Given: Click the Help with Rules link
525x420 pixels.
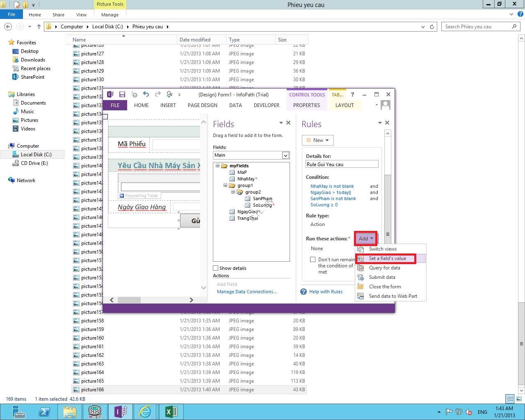Looking at the screenshot, I should (x=326, y=292).
